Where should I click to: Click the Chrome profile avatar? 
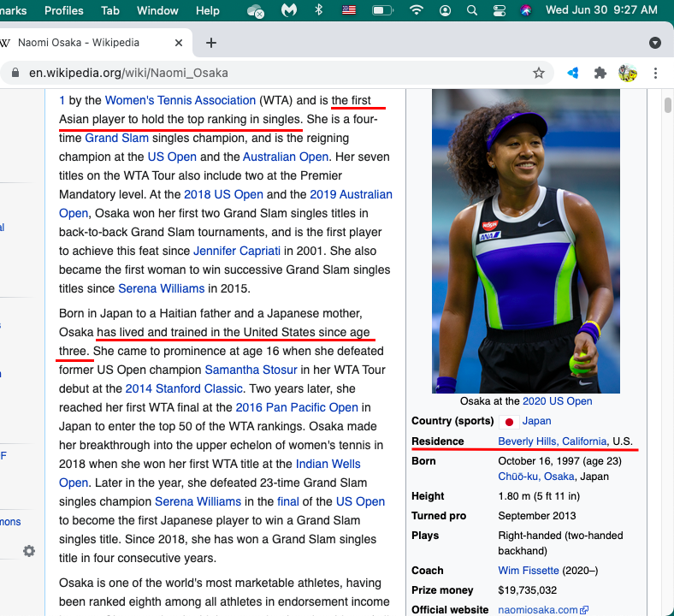[628, 73]
